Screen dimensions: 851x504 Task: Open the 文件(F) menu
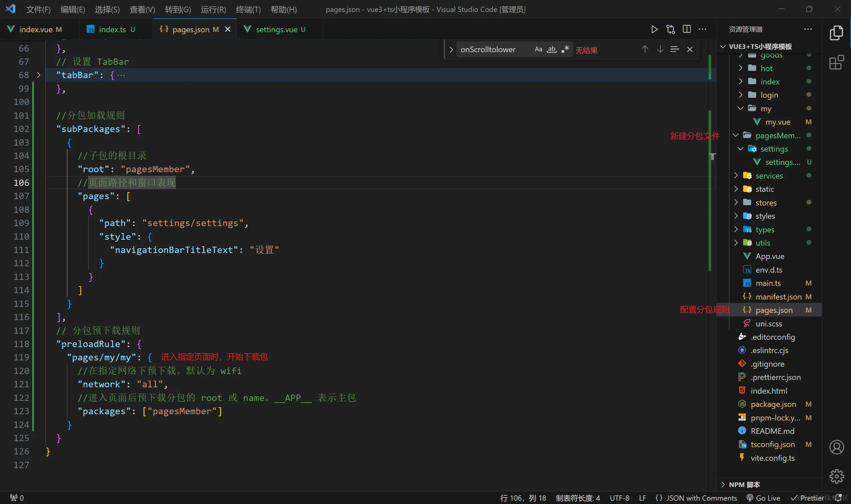tap(38, 9)
